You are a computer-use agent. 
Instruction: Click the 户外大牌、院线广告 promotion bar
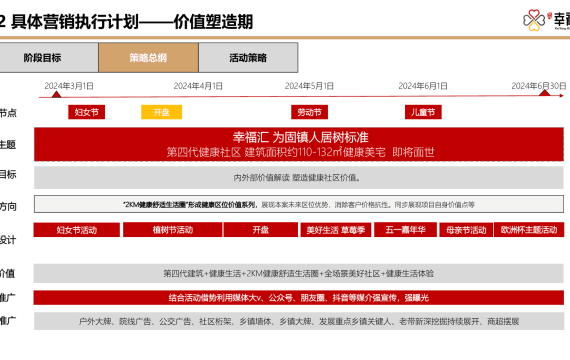pos(299,321)
